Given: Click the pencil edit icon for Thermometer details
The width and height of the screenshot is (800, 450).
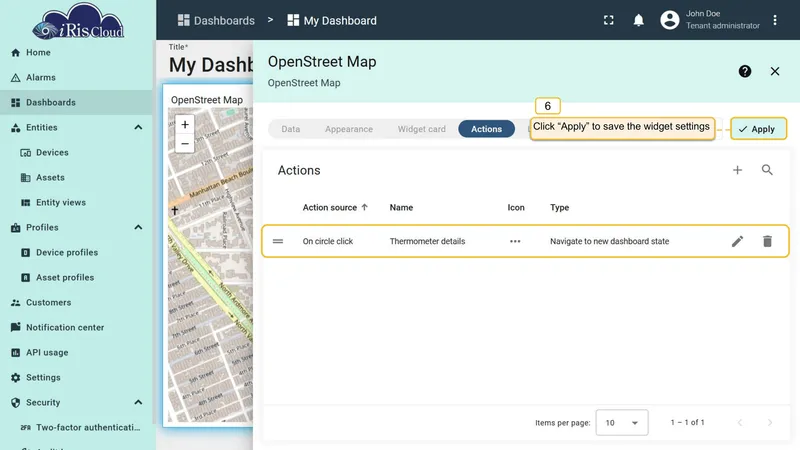Looking at the screenshot, I should coord(737,241).
